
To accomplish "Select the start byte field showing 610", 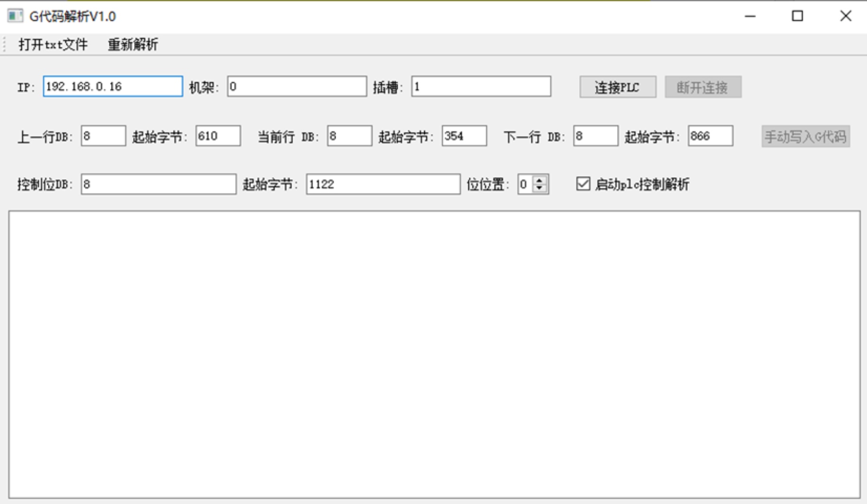I will (218, 136).
